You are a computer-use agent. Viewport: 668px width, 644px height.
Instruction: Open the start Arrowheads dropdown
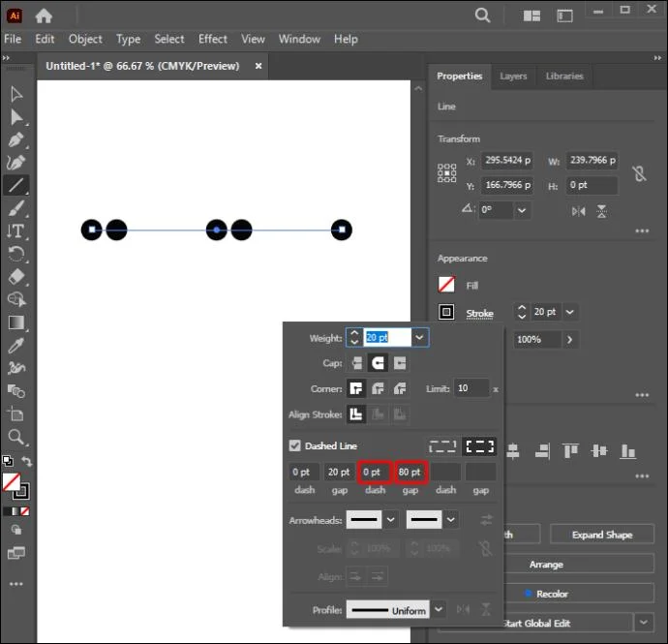[391, 519]
